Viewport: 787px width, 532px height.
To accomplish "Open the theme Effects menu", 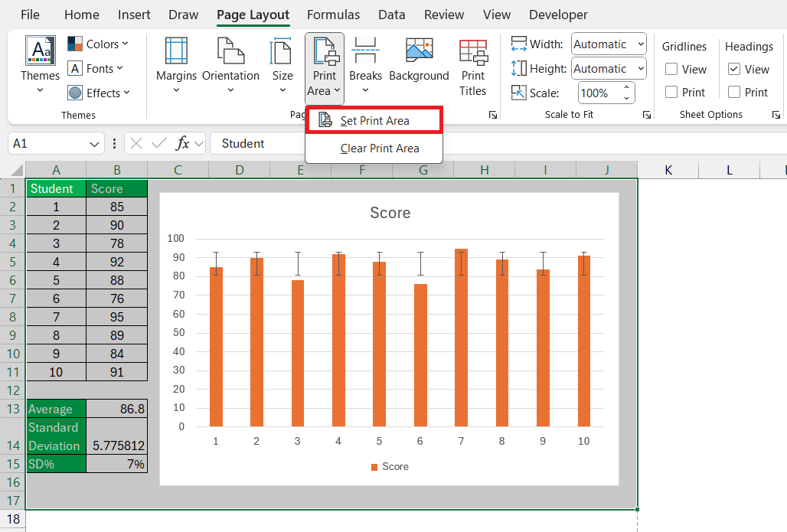I will (99, 93).
